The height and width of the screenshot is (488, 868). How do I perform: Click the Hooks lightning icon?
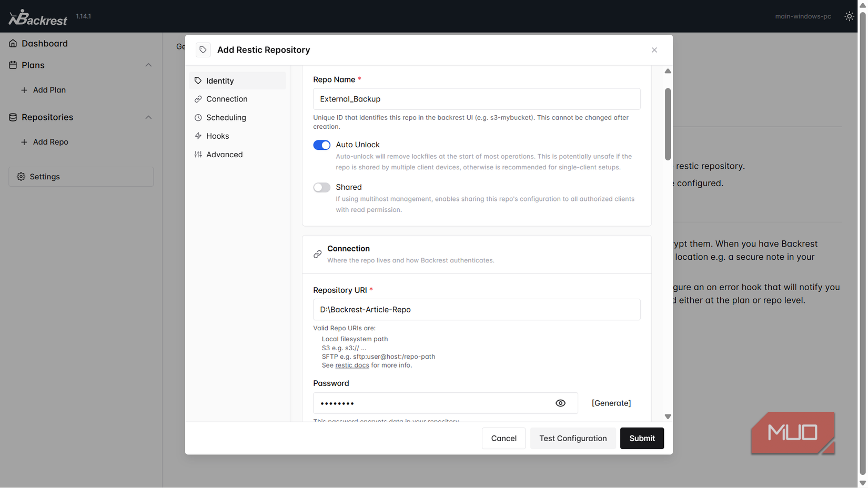pyautogui.click(x=198, y=136)
